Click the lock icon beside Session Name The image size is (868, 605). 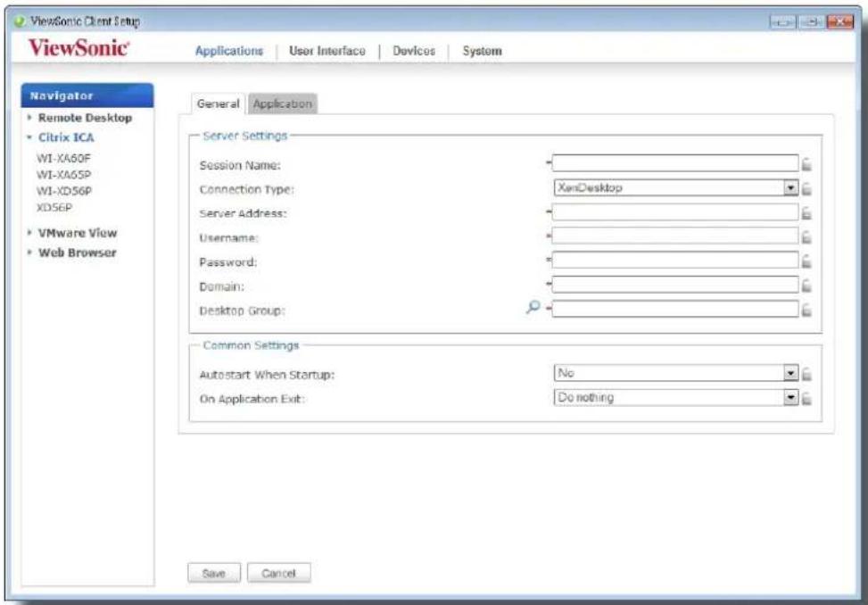point(806,164)
